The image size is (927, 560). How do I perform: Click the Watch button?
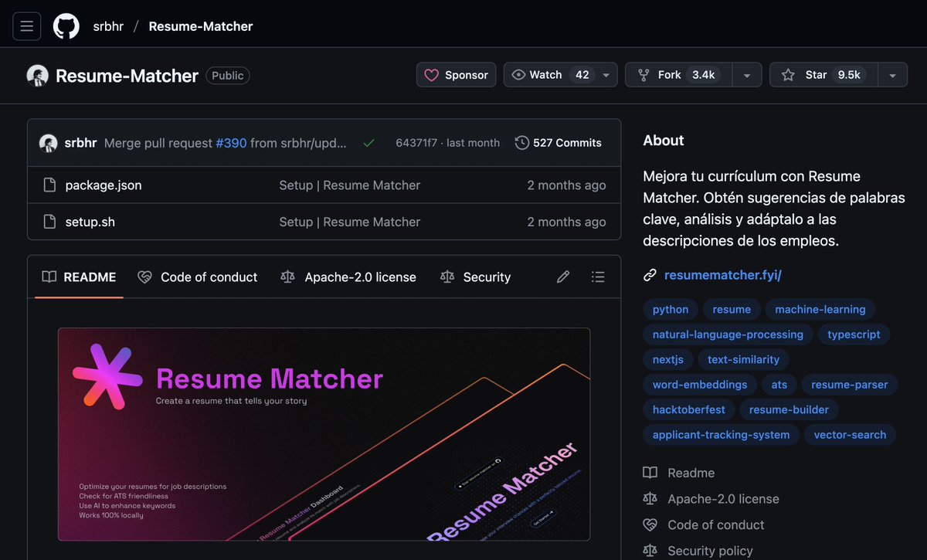pos(549,75)
